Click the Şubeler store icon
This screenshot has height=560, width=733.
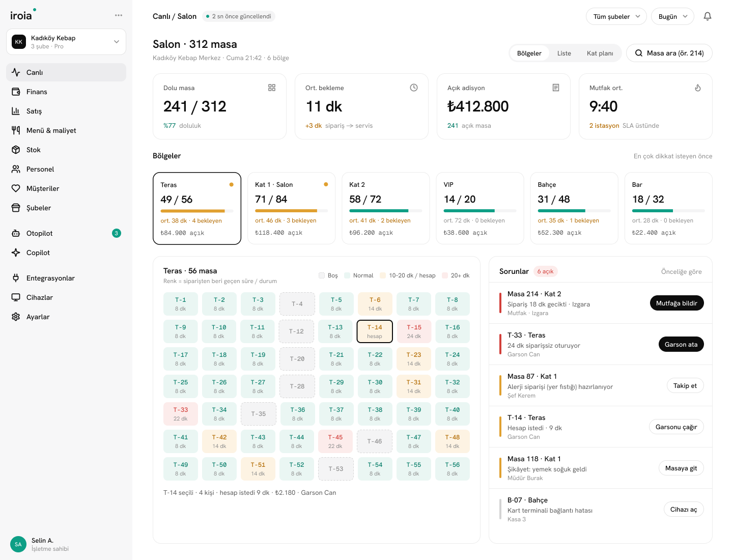(16, 208)
